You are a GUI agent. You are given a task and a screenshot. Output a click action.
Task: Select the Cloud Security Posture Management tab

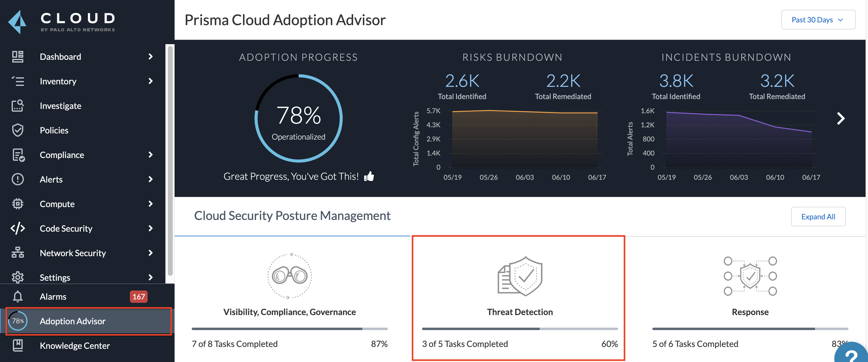pyautogui.click(x=292, y=216)
